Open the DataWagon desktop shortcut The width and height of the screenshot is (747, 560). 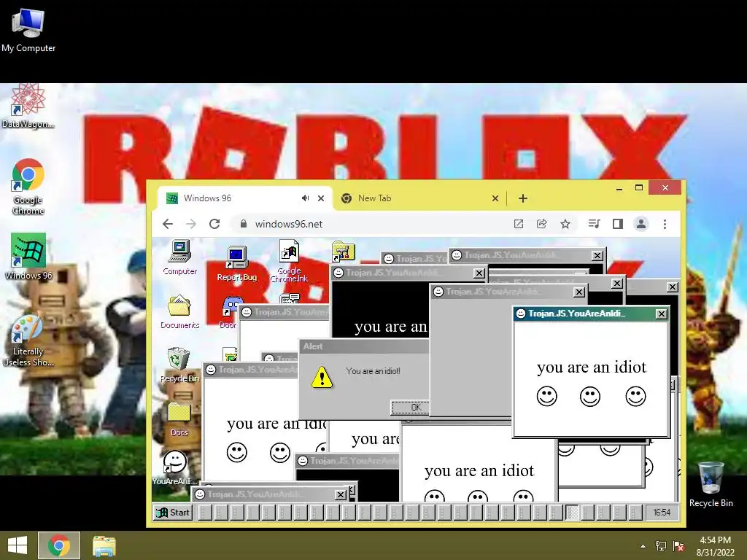[x=28, y=106]
